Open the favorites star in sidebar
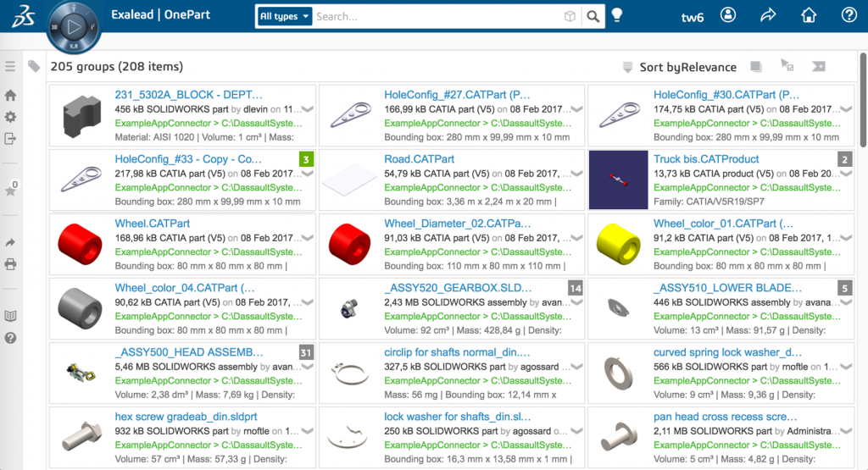This screenshot has width=868, height=470. click(x=10, y=191)
